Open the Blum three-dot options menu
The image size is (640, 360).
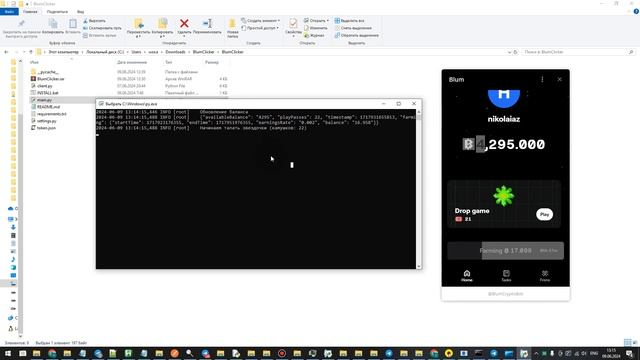[x=542, y=79]
